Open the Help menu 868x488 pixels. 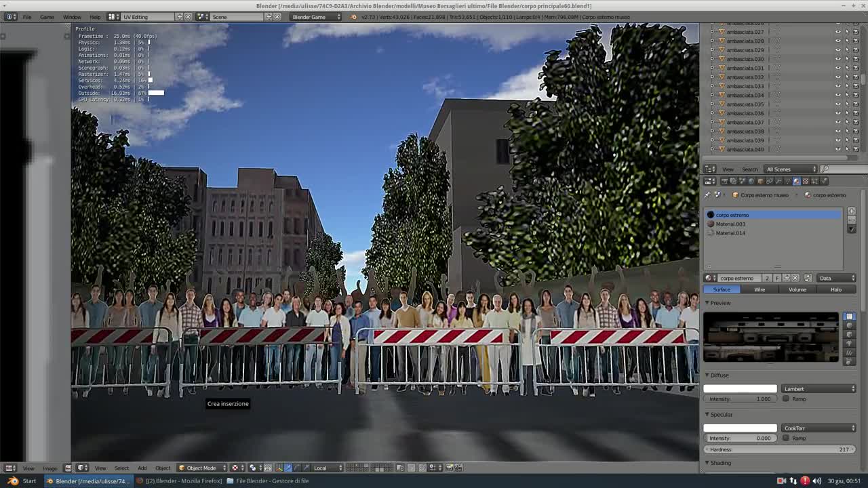pos(95,16)
